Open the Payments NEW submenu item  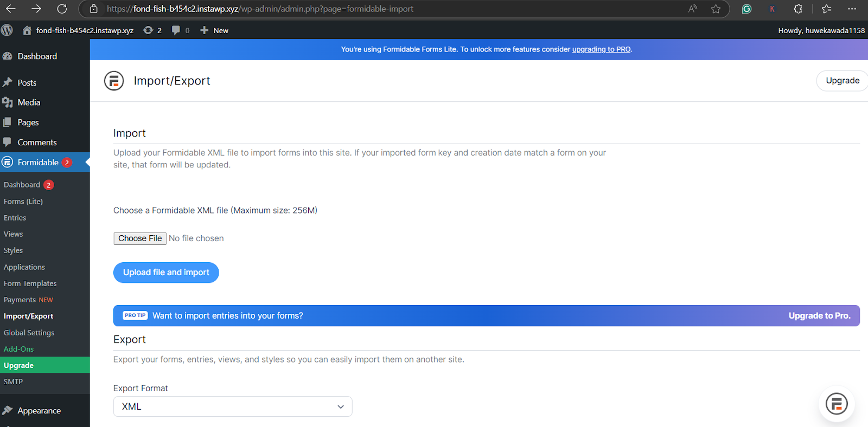click(x=28, y=300)
